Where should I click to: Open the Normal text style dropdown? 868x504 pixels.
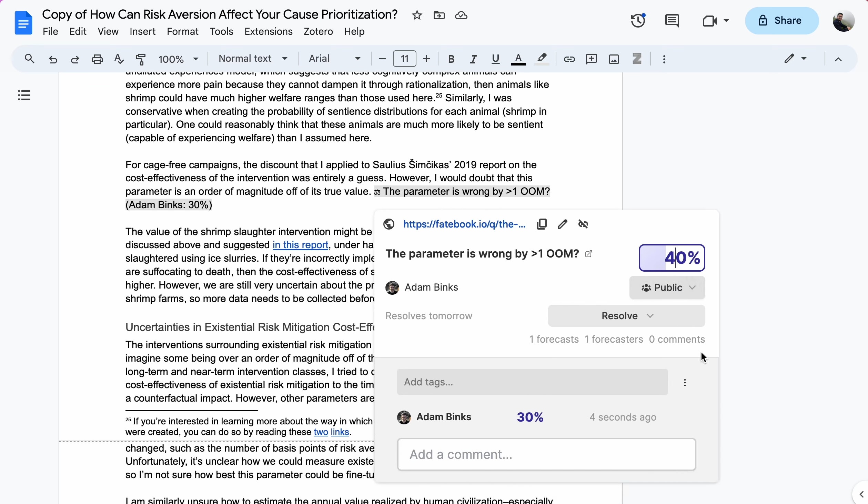click(x=253, y=59)
